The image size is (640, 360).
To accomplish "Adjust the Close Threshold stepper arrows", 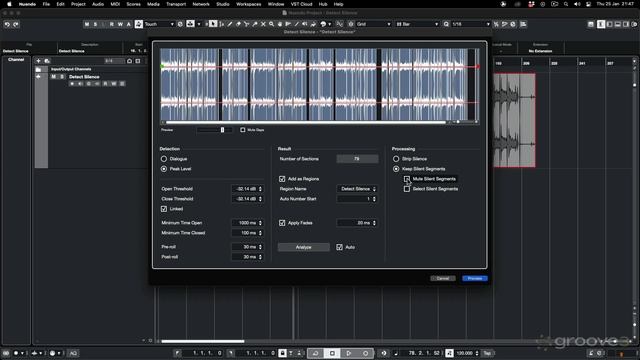I will [260, 199].
